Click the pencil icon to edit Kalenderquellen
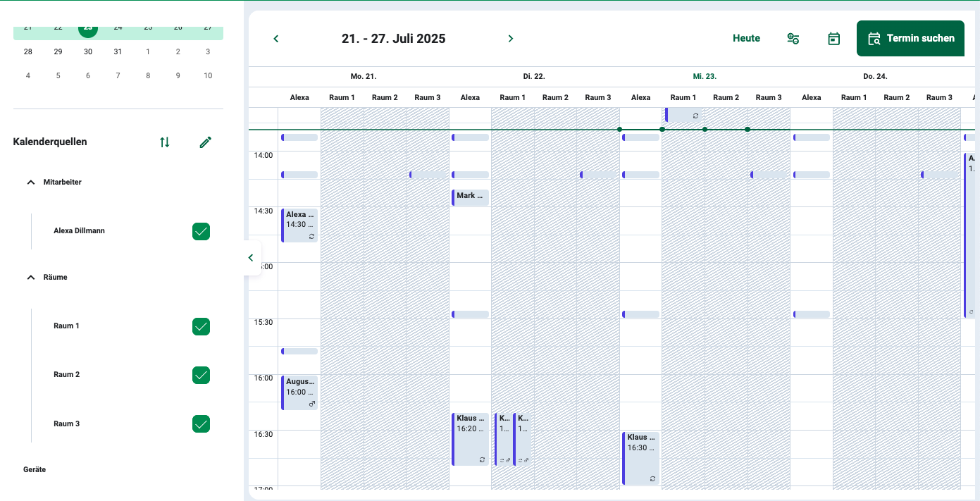The image size is (980, 501). (206, 142)
